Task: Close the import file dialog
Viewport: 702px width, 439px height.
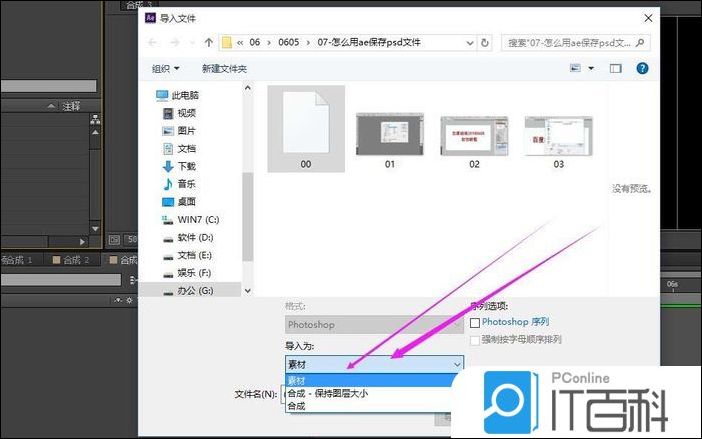Action: [x=648, y=18]
